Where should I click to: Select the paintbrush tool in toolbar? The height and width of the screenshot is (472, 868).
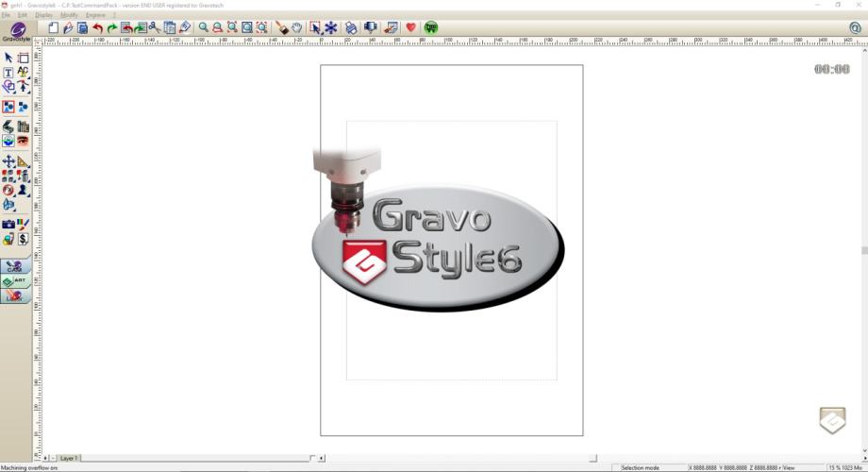click(282, 27)
